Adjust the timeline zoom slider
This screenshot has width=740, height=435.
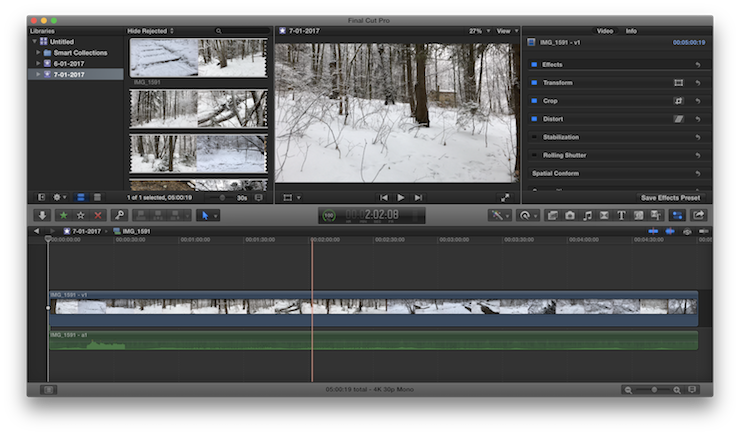(x=655, y=389)
